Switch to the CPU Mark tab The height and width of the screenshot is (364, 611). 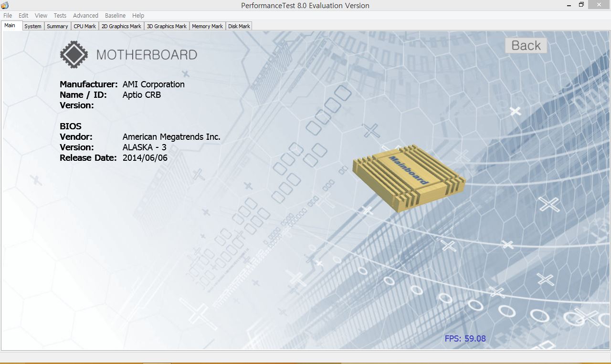(x=85, y=26)
